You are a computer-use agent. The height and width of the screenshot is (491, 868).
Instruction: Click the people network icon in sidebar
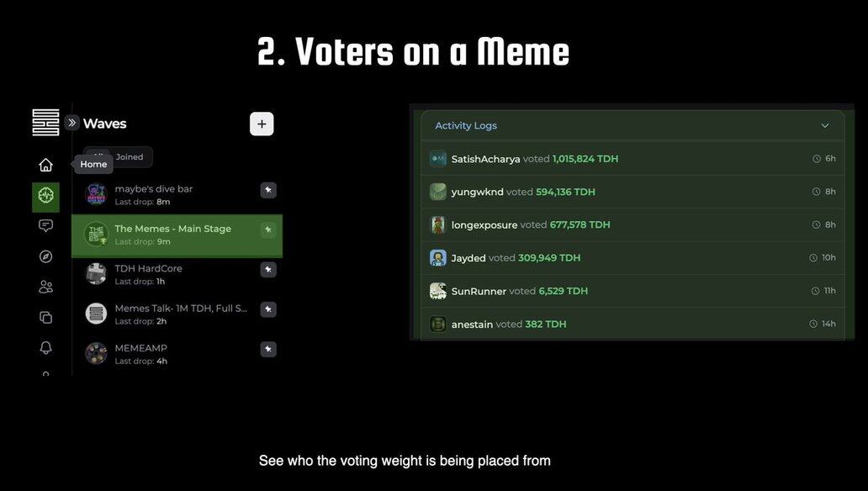point(45,287)
